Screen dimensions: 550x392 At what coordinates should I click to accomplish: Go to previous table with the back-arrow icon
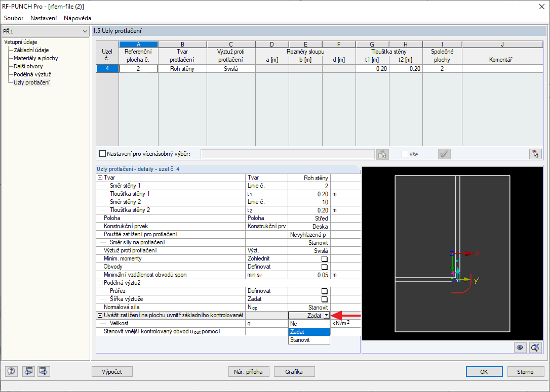click(28, 371)
